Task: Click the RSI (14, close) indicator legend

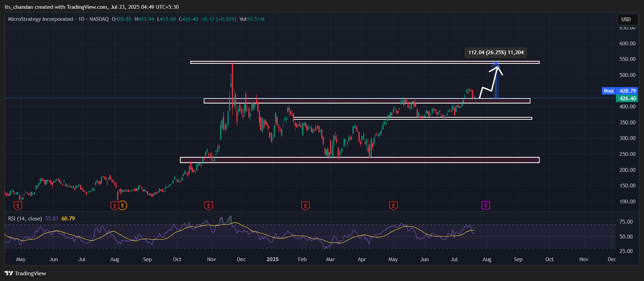Action: point(25,219)
